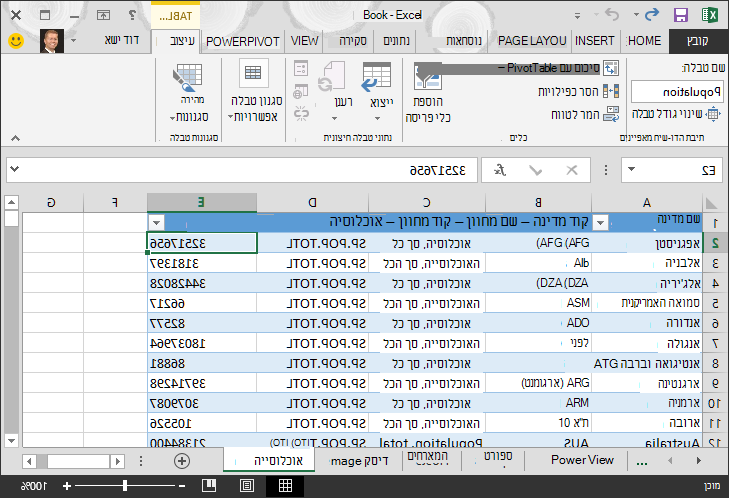The width and height of the screenshot is (729, 498).
Task: Select row 5 header
Action: [715, 303]
